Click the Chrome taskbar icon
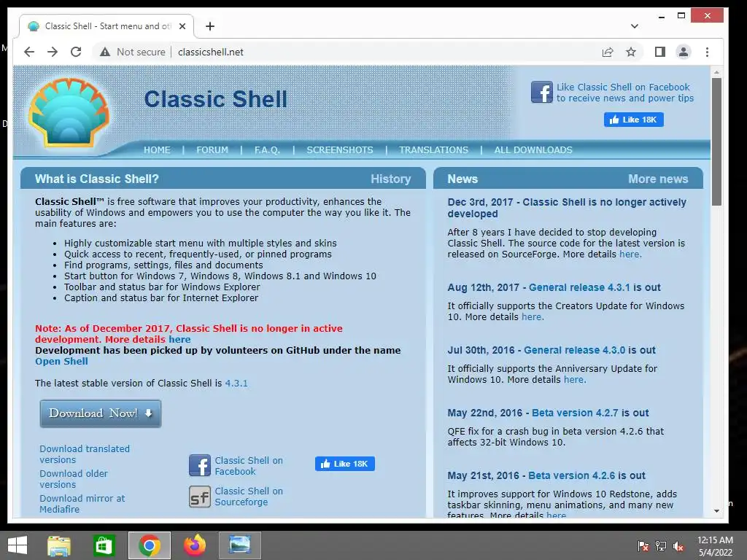This screenshot has height=560, width=747. click(149, 545)
